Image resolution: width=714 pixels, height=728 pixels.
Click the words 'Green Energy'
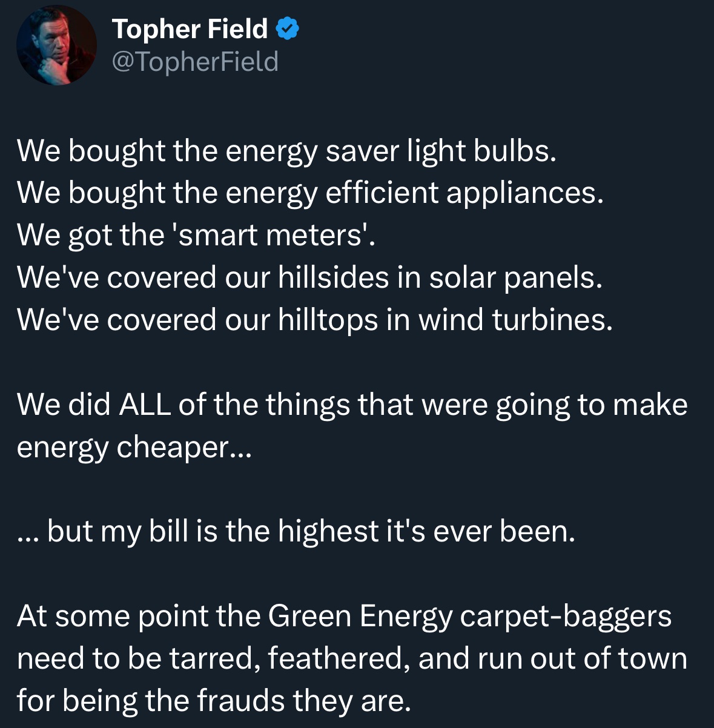click(x=360, y=616)
